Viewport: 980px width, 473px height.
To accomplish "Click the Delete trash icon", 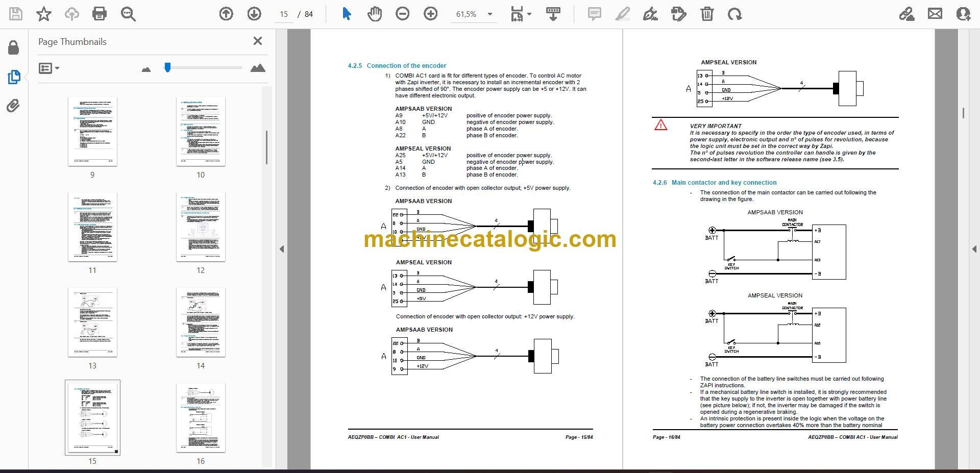I will coord(707,14).
